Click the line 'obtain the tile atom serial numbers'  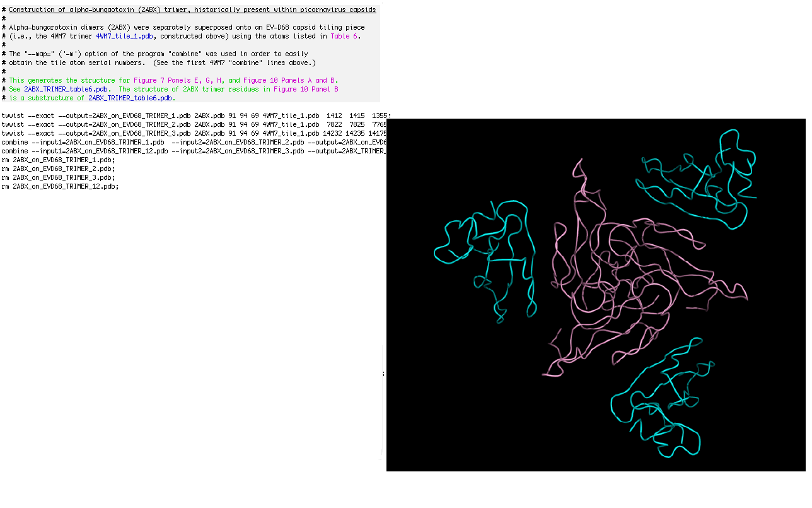click(x=158, y=62)
